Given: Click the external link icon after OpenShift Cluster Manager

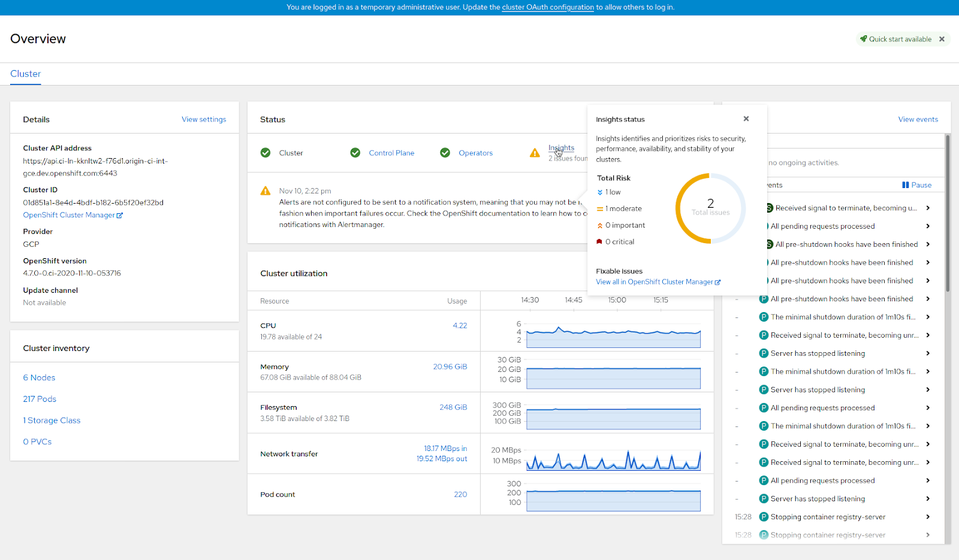Looking at the screenshot, I should 120,214.
